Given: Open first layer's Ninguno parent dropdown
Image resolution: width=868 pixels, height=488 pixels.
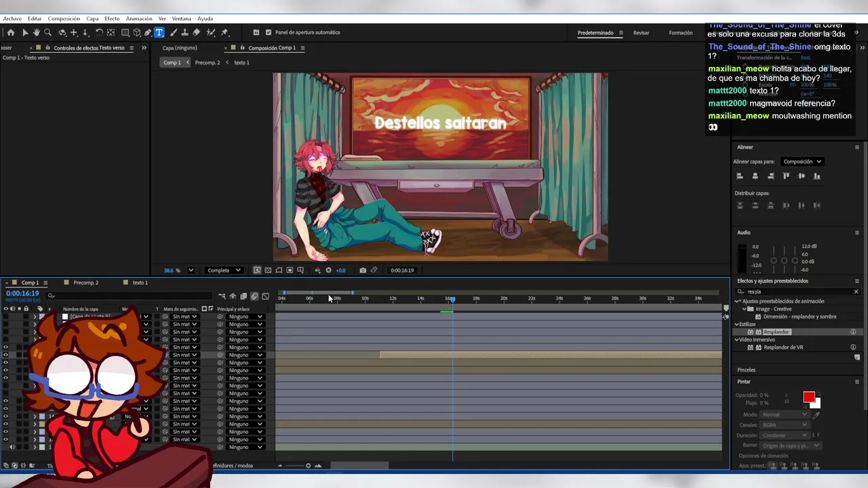Looking at the screenshot, I should (x=245, y=317).
